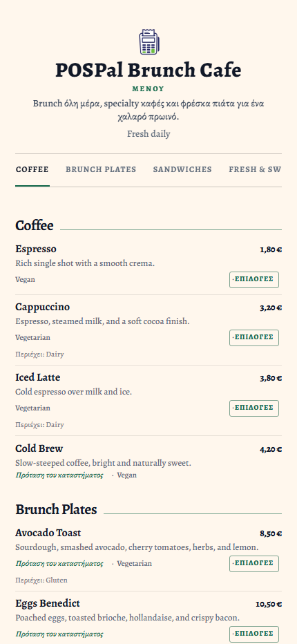The image size is (297, 644).
Task: Click the POS terminal logo icon
Action: click(148, 42)
